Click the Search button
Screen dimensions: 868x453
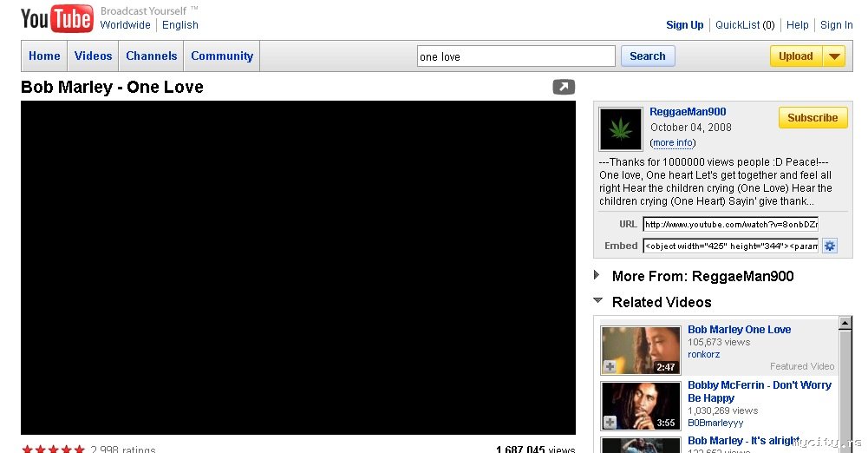pos(648,56)
